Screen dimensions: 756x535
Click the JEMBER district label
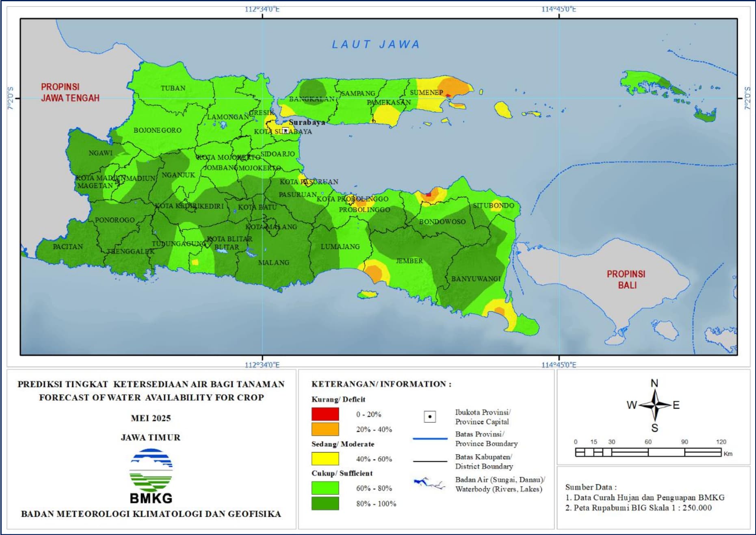click(x=409, y=261)
